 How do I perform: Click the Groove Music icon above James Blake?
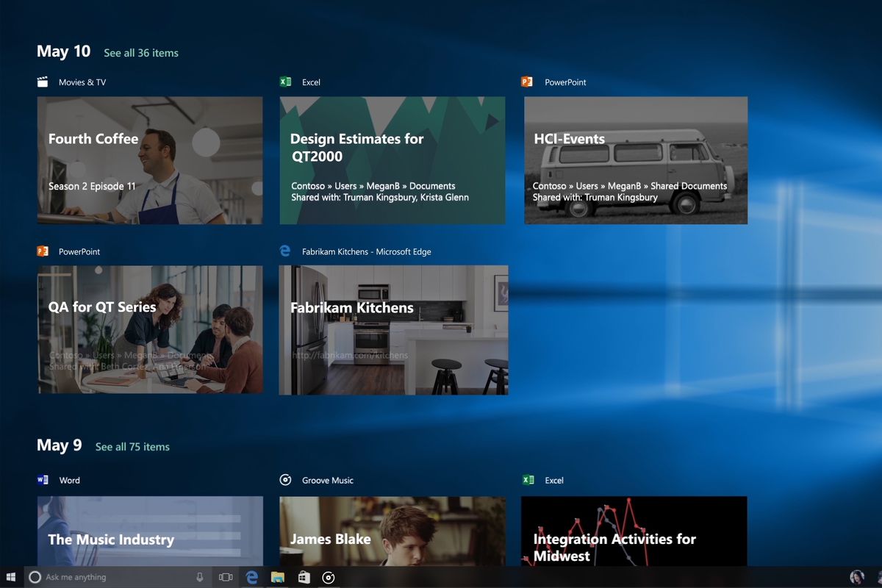coord(286,480)
